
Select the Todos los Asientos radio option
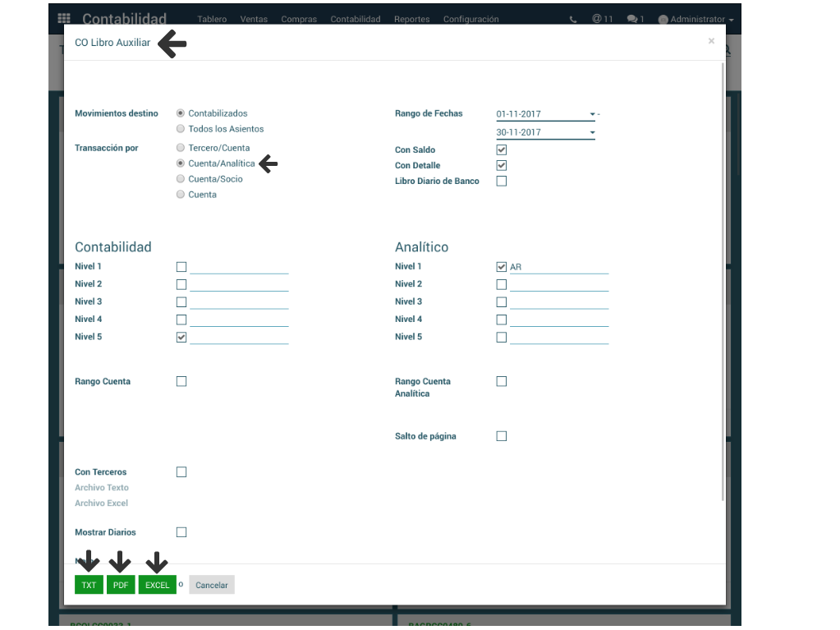pyautogui.click(x=181, y=129)
